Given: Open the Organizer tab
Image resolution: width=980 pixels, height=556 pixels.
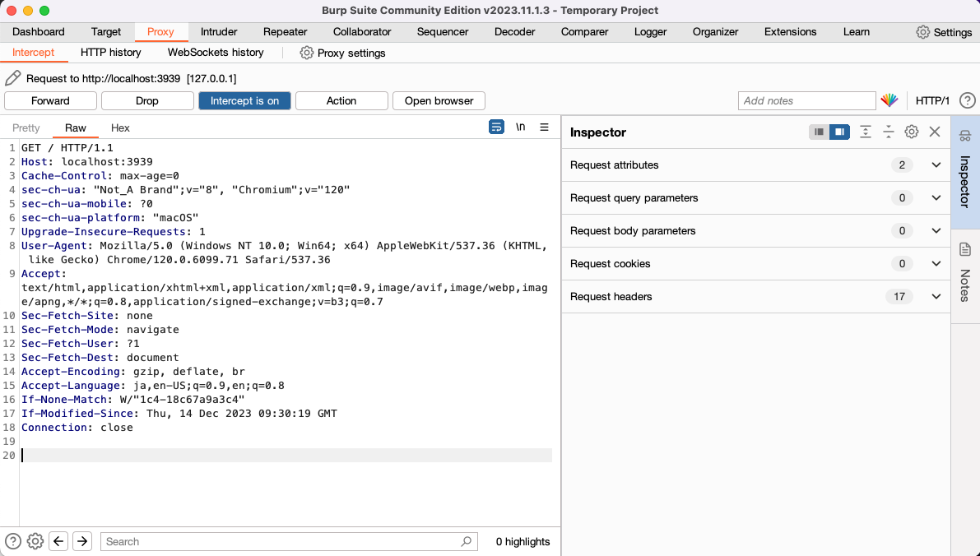Looking at the screenshot, I should (715, 32).
